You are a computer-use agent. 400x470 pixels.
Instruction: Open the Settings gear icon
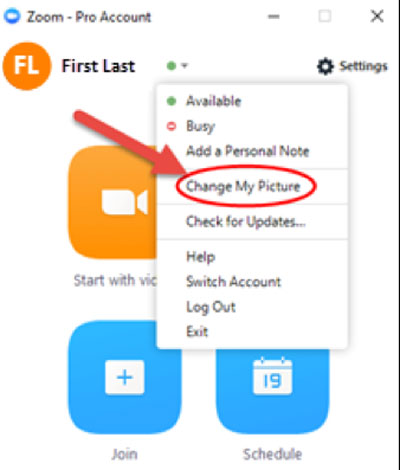coord(325,66)
